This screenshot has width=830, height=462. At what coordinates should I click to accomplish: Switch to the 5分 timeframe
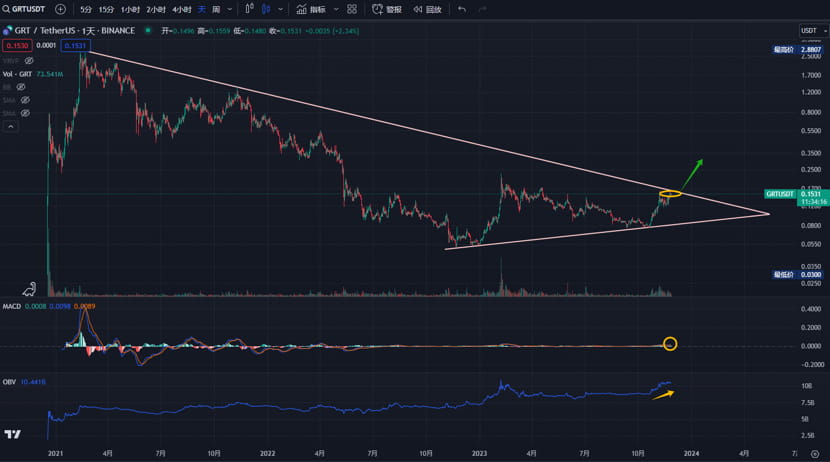point(86,10)
